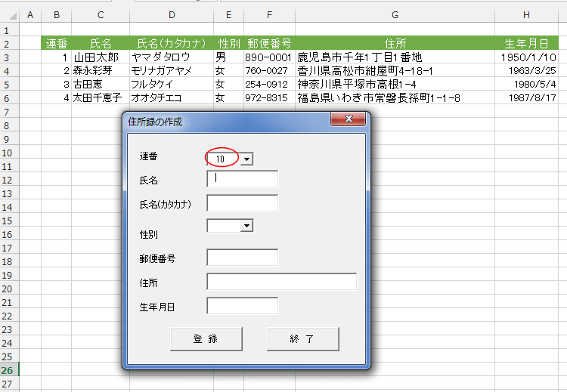Click header cell 氏名(カタカナ) in the table
This screenshot has width=567, height=392.
pyautogui.click(x=172, y=43)
